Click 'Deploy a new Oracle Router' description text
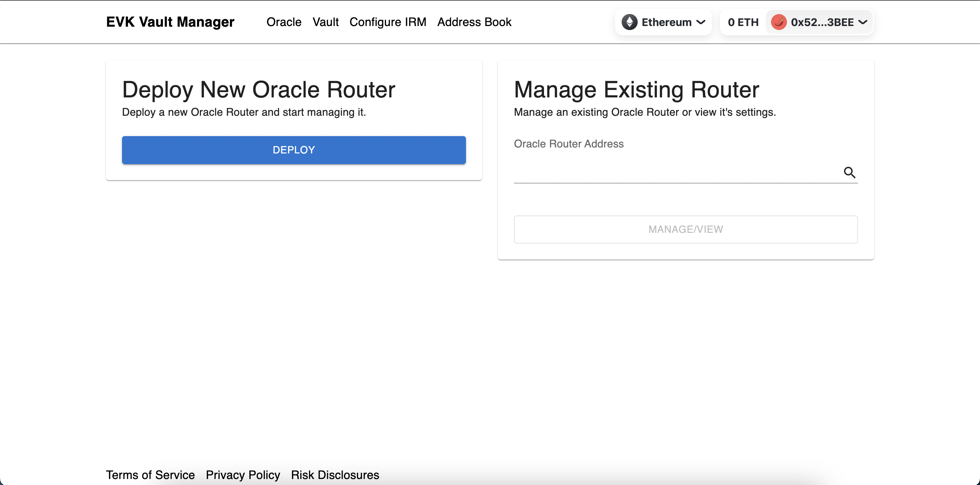Viewport: 980px width, 485px height. [x=244, y=112]
